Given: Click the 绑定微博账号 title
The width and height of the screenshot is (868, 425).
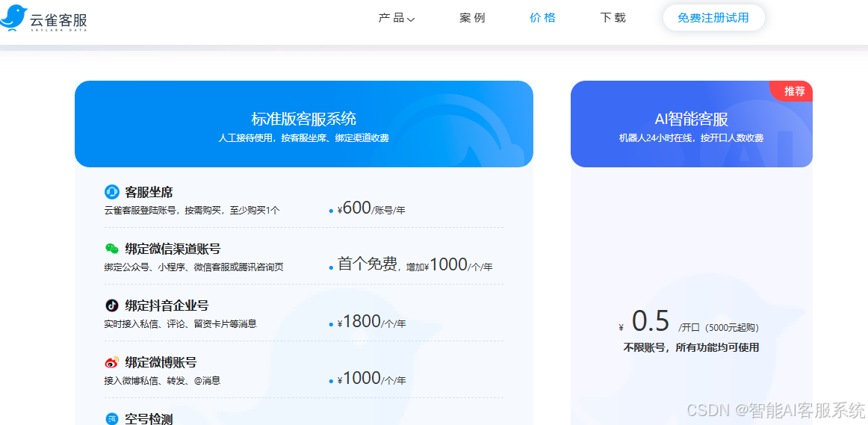Looking at the screenshot, I should coord(161,362).
